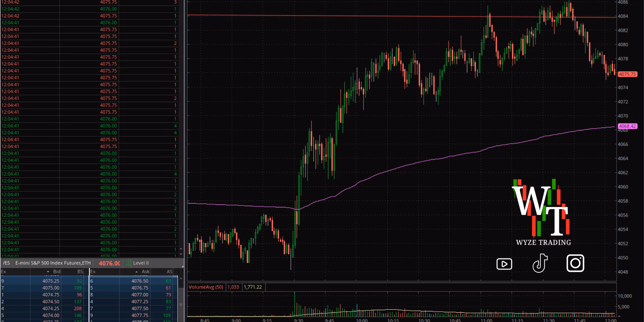Click the BS bid size column header
This screenshot has width=644, height=322.
80,271
